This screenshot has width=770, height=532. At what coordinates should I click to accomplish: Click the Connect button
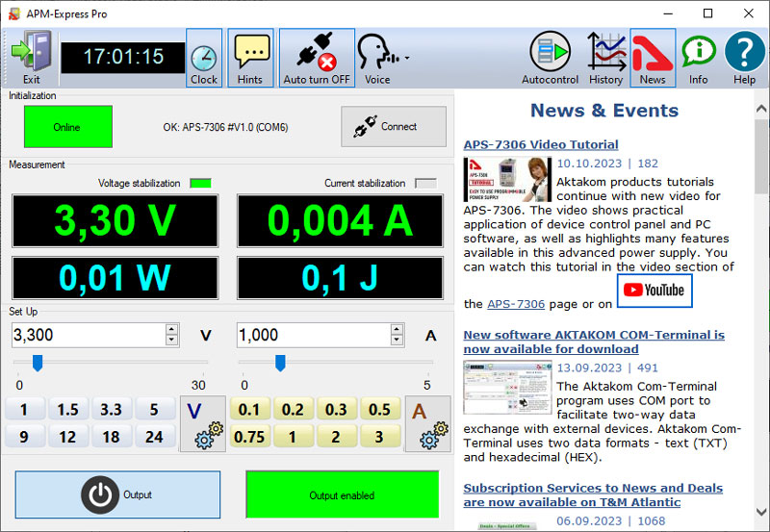coord(394,127)
